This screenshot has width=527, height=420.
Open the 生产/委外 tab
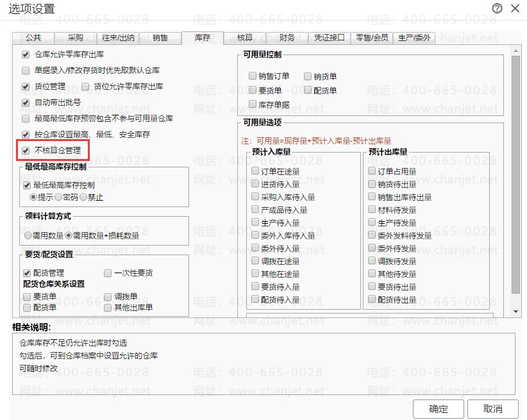point(414,38)
